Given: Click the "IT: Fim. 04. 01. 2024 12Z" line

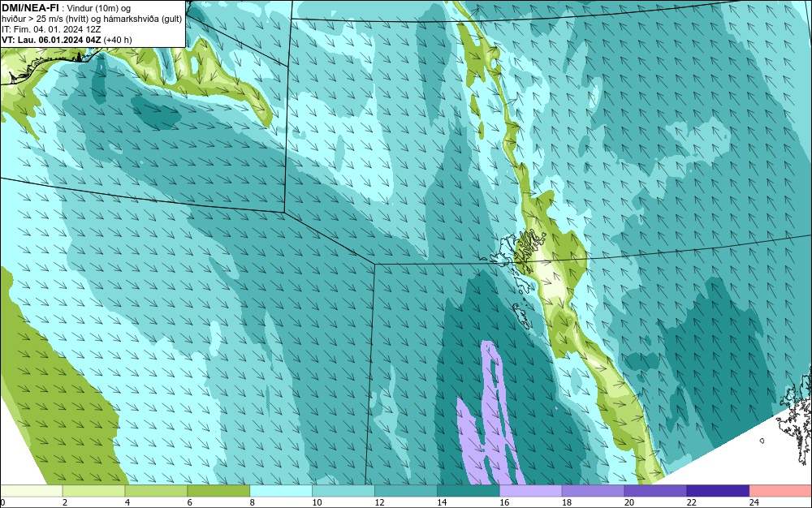Looking at the screenshot, I should click(x=51, y=29).
